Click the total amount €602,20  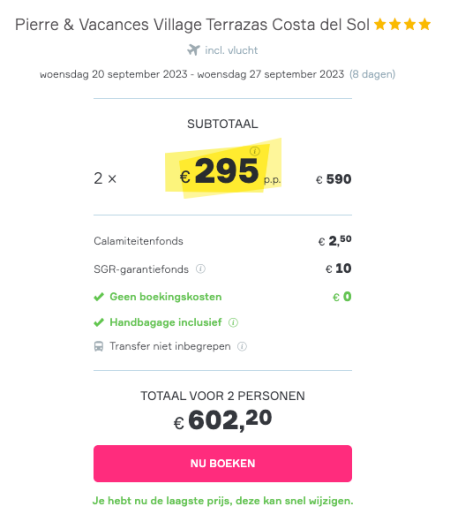(x=223, y=420)
